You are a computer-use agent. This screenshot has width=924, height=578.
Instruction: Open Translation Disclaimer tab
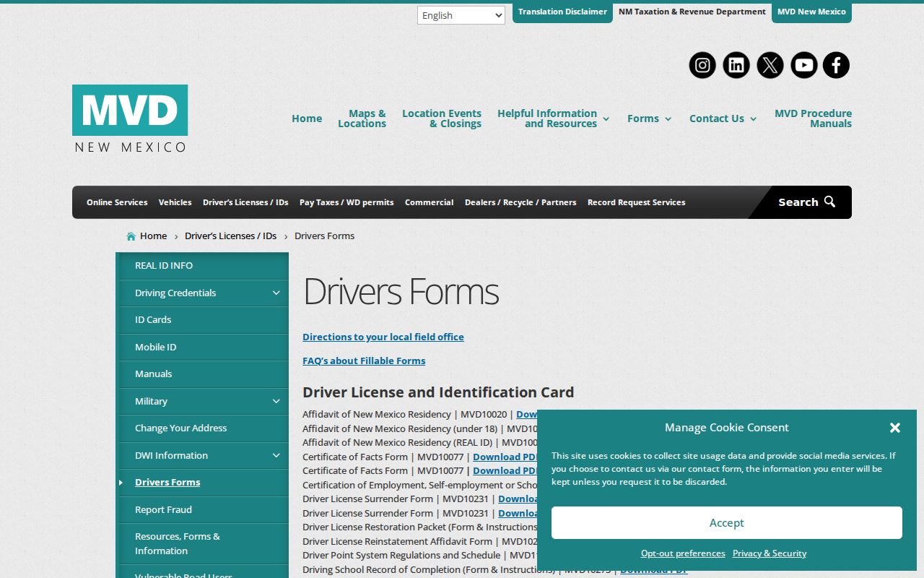coord(562,12)
